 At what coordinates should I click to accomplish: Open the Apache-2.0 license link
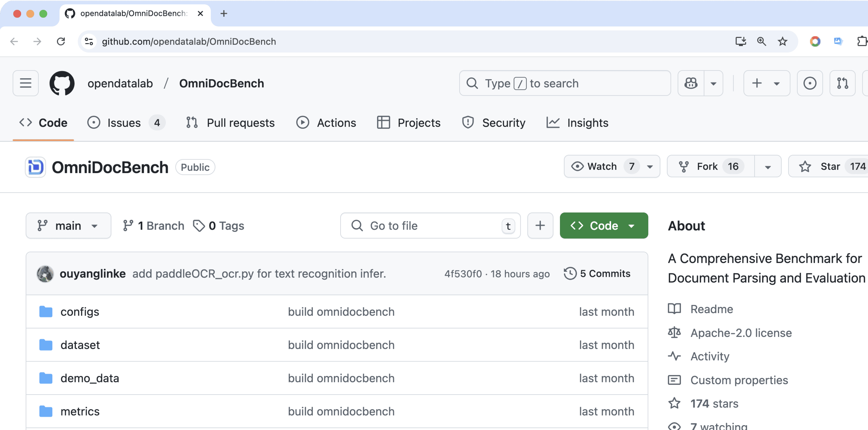[x=741, y=333]
